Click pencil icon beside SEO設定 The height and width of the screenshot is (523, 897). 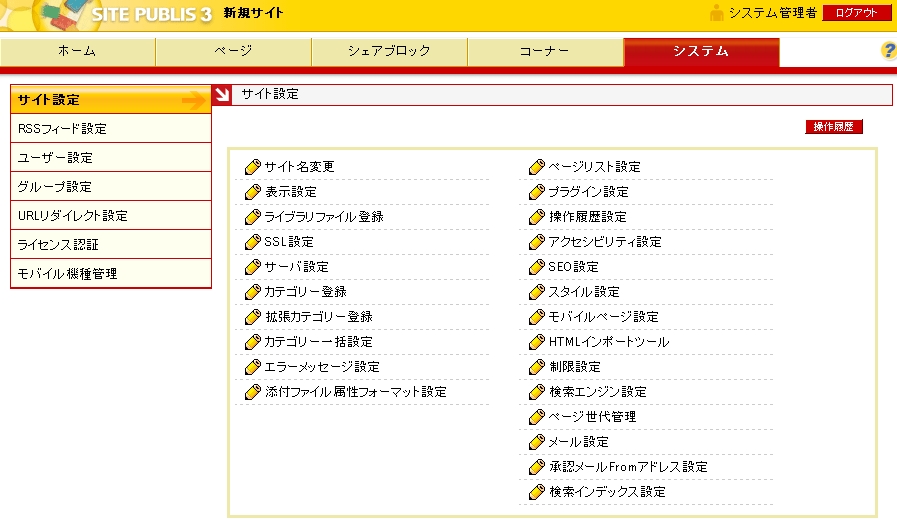[x=537, y=267]
